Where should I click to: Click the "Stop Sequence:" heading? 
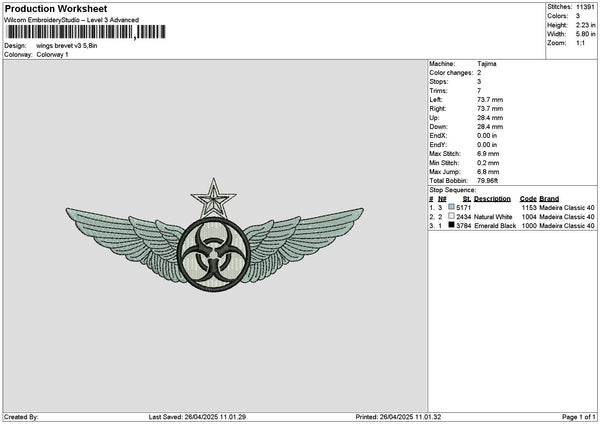[x=453, y=190]
